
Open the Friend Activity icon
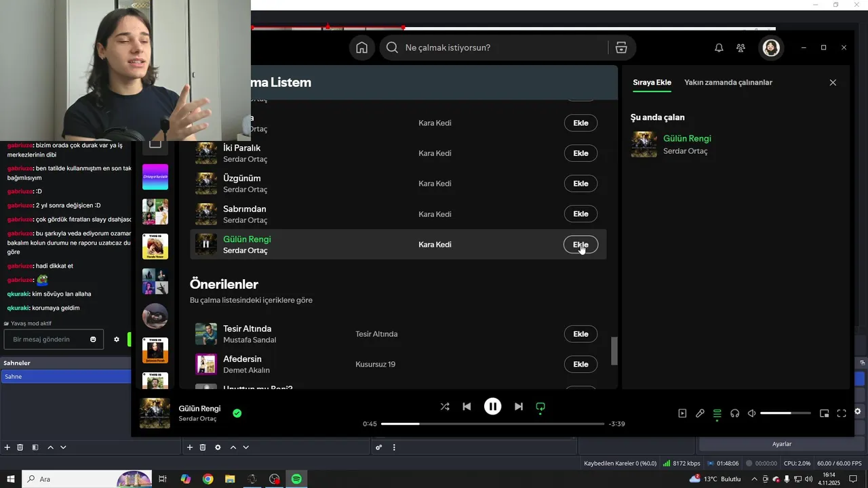point(741,47)
